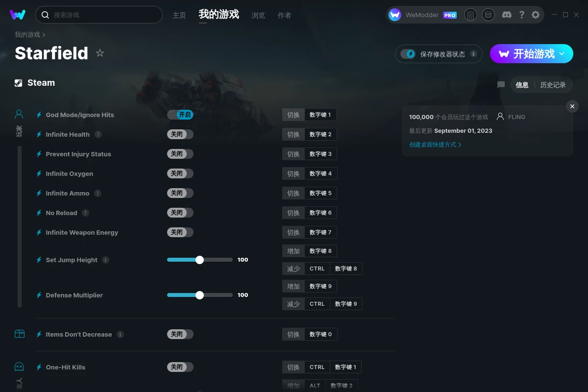Click the WeMod logo icon
The image size is (588, 392).
pyautogui.click(x=18, y=15)
